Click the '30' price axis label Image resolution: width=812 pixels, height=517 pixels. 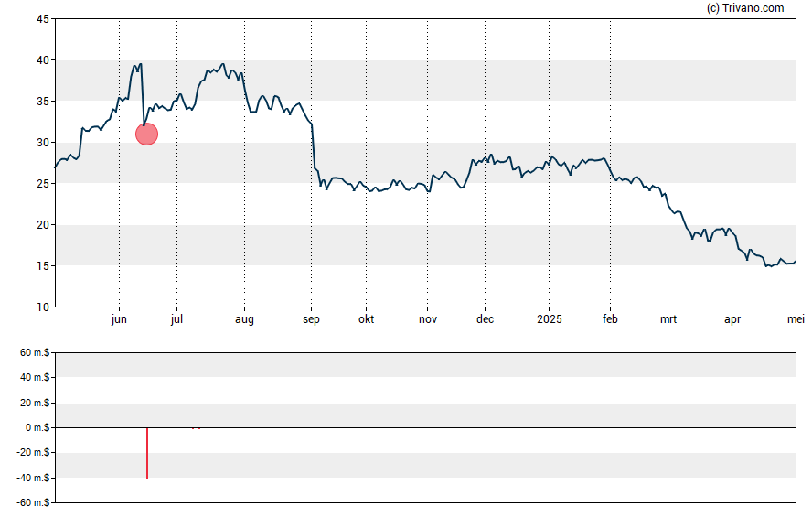[x=43, y=143]
